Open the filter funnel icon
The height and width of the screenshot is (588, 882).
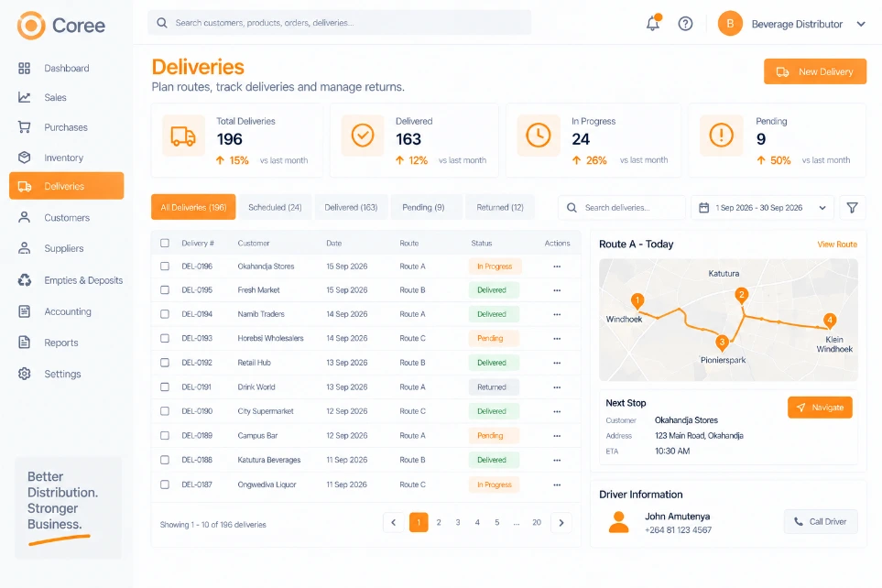pos(852,208)
